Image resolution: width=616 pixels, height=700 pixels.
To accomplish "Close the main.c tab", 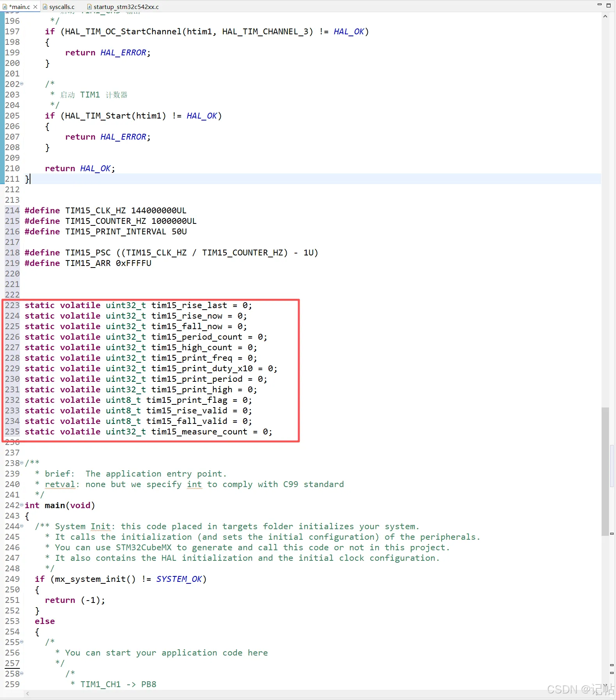I will pyautogui.click(x=35, y=7).
